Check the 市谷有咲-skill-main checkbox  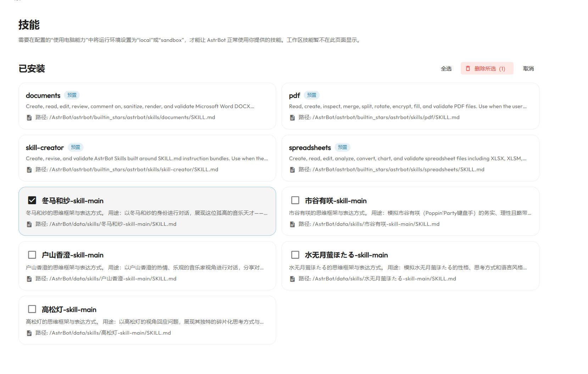click(x=295, y=200)
